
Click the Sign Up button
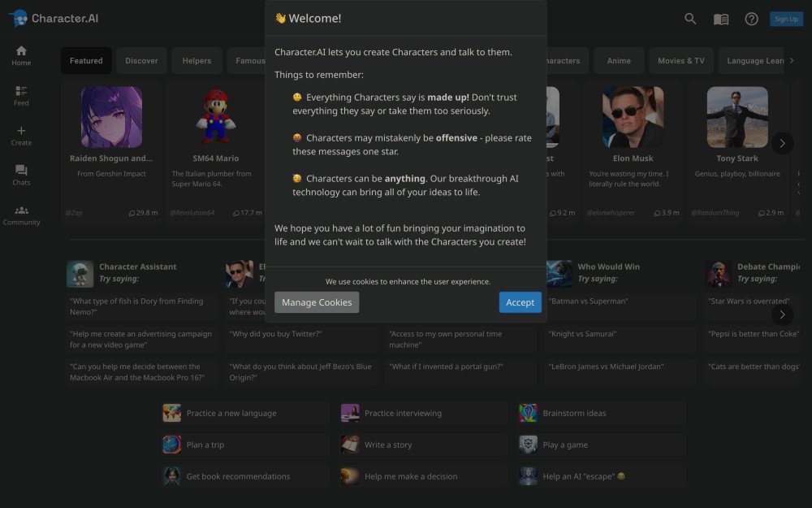coord(786,19)
